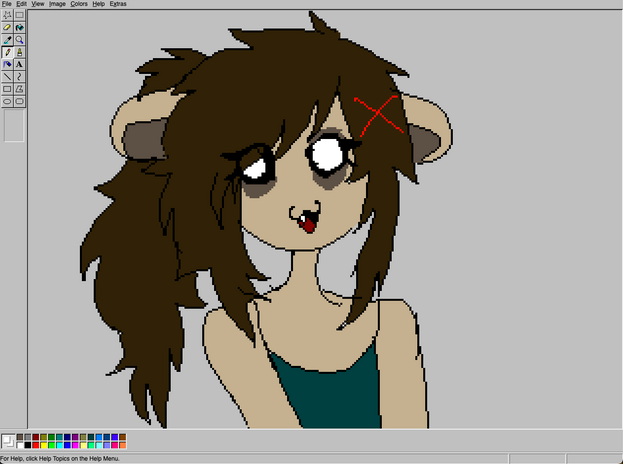Open the Edit menu
623x464 pixels.
click(x=21, y=4)
